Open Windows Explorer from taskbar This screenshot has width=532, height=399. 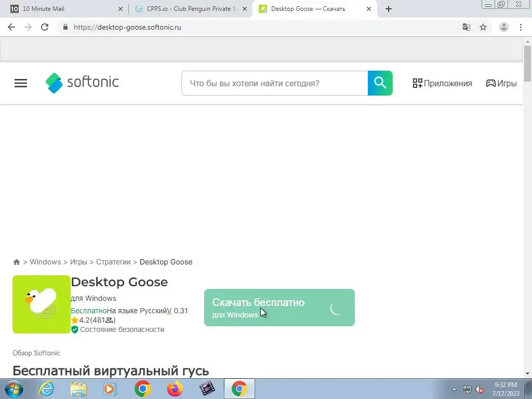78,389
